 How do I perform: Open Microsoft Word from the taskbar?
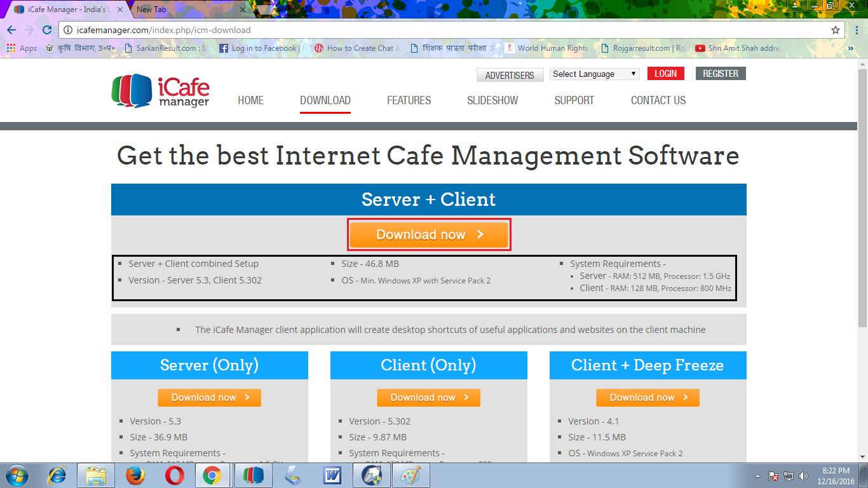(332, 475)
